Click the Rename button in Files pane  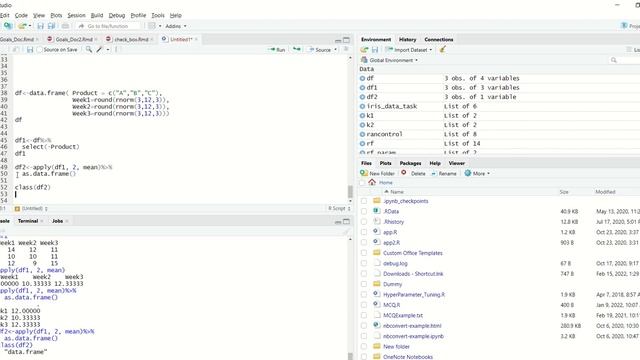point(444,173)
